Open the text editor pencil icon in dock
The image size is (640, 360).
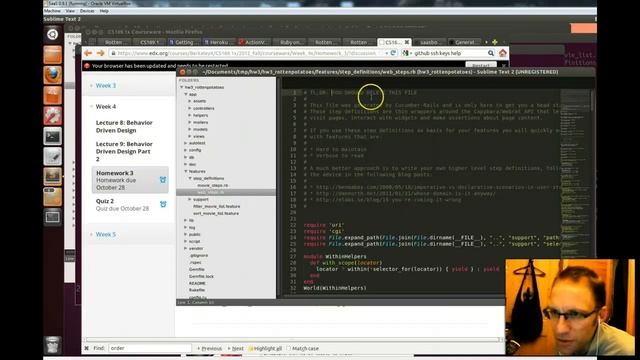click(x=53, y=156)
